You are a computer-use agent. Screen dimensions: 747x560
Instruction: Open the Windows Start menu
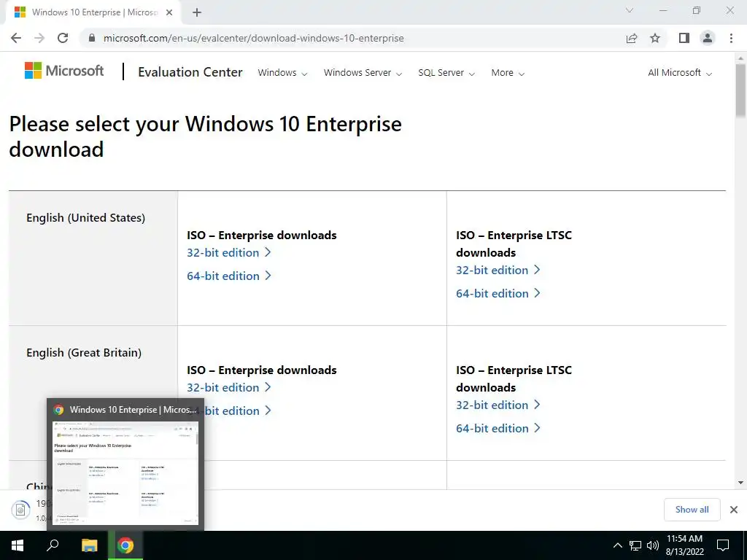point(18,545)
